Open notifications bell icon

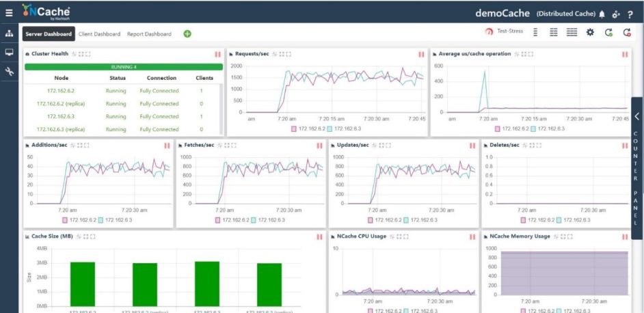click(602, 14)
